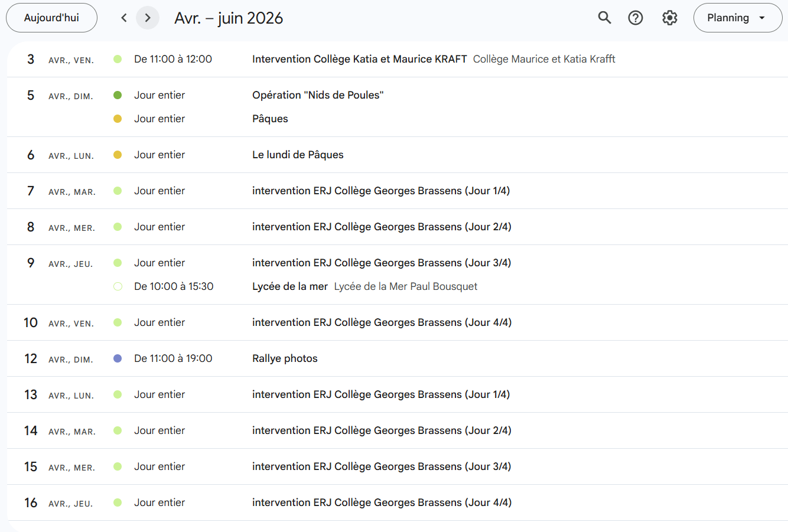788x532 pixels.
Task: Click the purple dot for Rallye photos
Action: pos(118,358)
